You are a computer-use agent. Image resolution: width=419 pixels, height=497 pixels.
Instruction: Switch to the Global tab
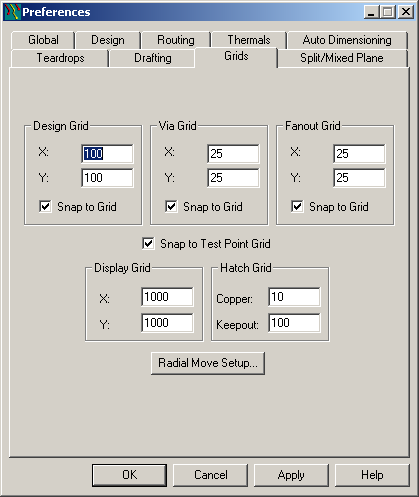pyautogui.click(x=43, y=40)
